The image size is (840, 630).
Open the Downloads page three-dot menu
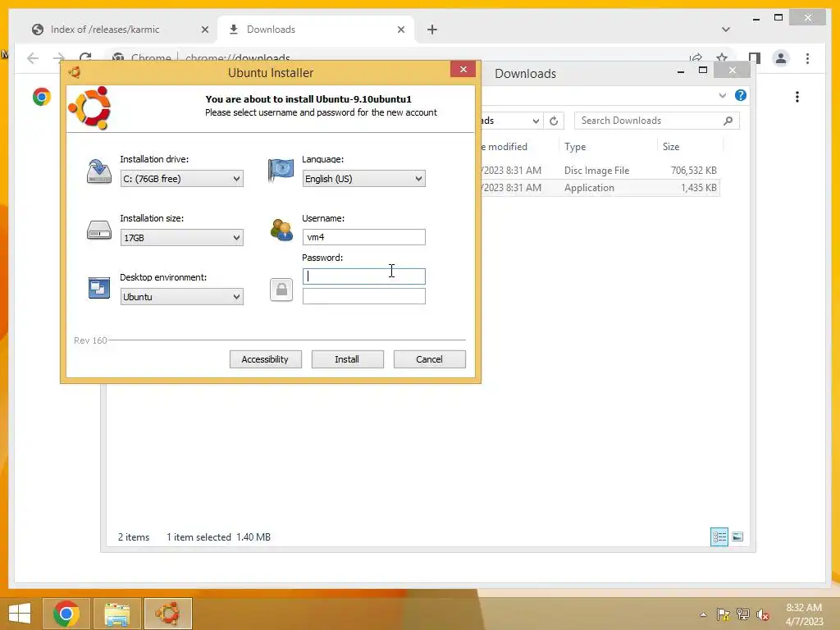(x=797, y=97)
